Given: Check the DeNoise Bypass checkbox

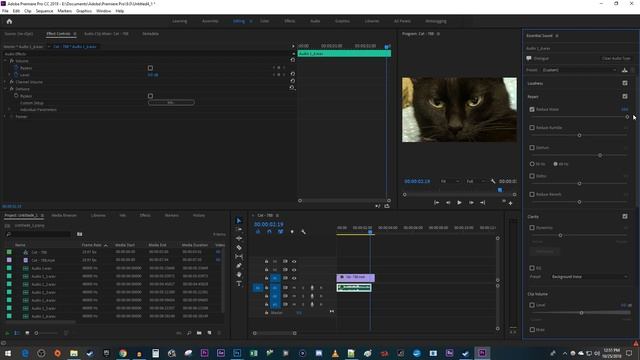Looking at the screenshot, I should [150, 96].
